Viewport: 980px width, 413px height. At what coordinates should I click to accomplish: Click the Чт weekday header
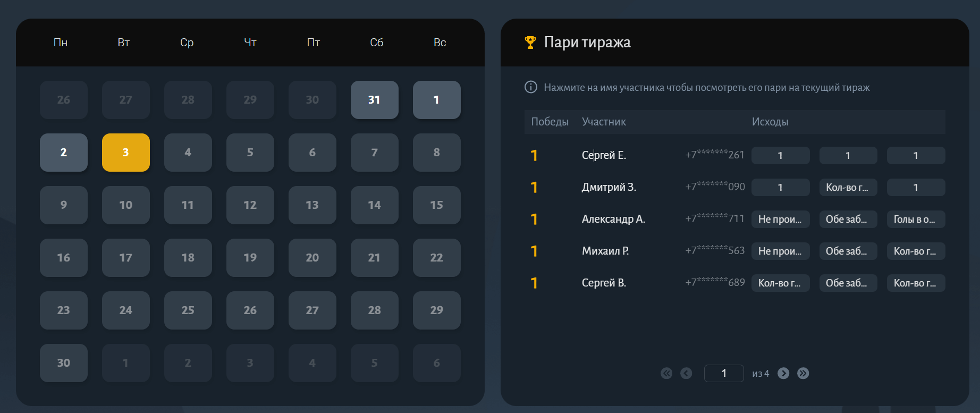point(250,43)
